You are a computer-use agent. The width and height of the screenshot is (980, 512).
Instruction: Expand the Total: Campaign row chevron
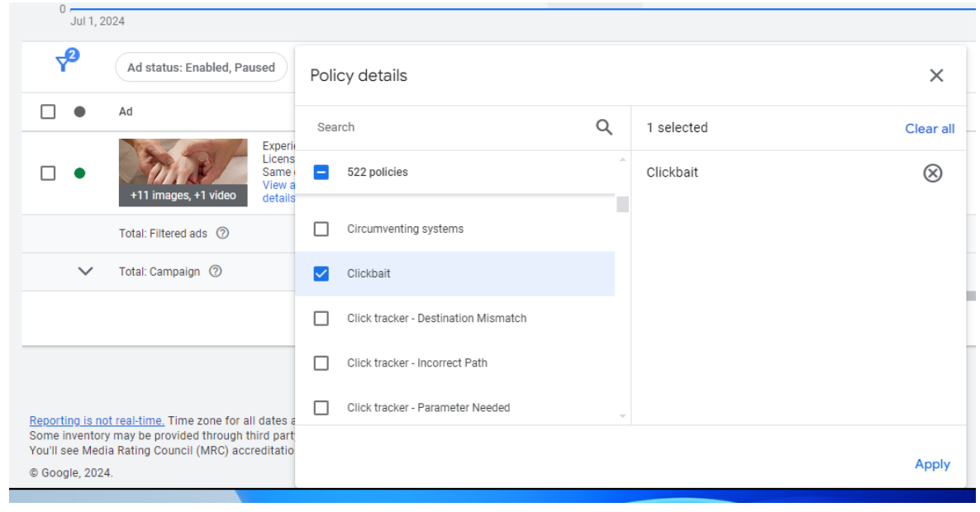click(x=85, y=272)
